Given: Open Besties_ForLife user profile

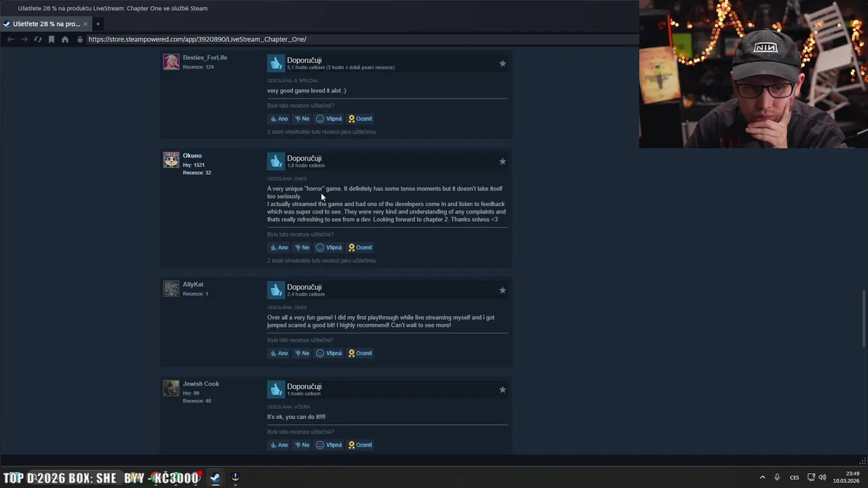Looking at the screenshot, I should point(205,58).
